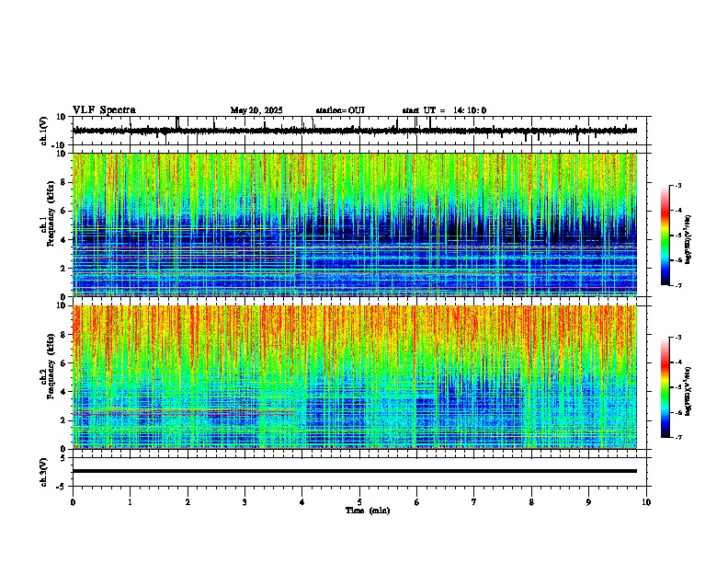Click the ch.2 spectrogram "8" kHz tick label
This screenshot has width=728, height=563.
(x=64, y=334)
